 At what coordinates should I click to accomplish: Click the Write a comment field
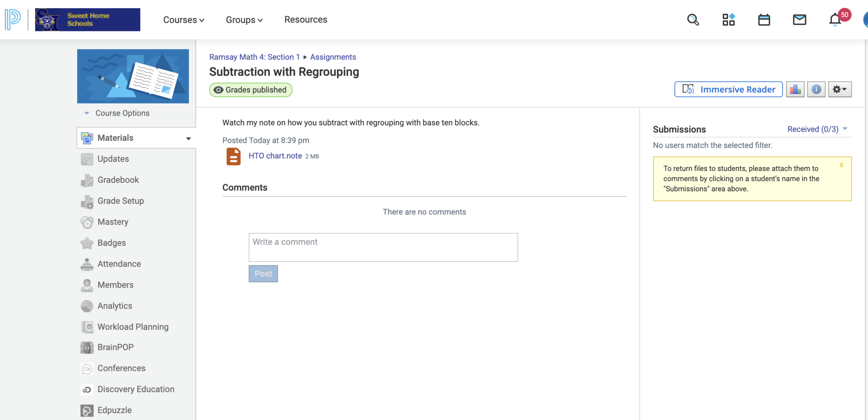(x=383, y=247)
